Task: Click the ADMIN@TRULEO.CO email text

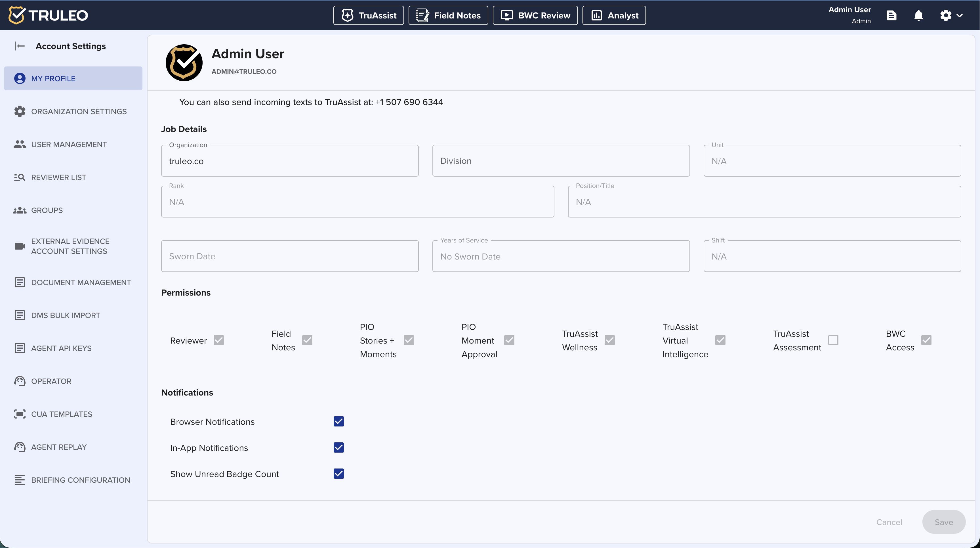Action: coord(244,72)
